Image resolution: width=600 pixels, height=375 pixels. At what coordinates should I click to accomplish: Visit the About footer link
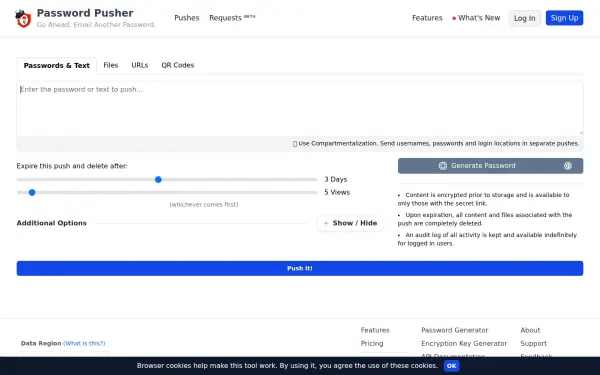[x=530, y=330]
